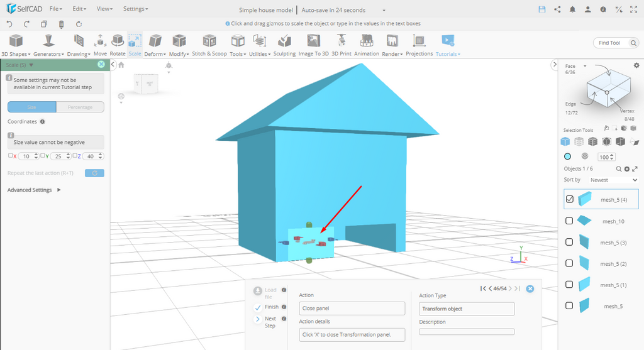
Task: Check the mesh_10 object checkbox
Action: [x=569, y=221]
